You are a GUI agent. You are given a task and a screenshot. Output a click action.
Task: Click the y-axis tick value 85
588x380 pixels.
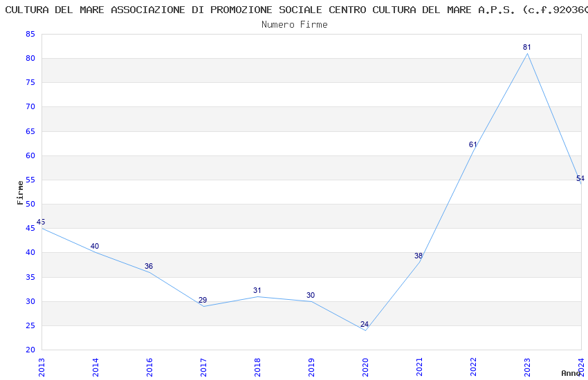[x=30, y=34]
